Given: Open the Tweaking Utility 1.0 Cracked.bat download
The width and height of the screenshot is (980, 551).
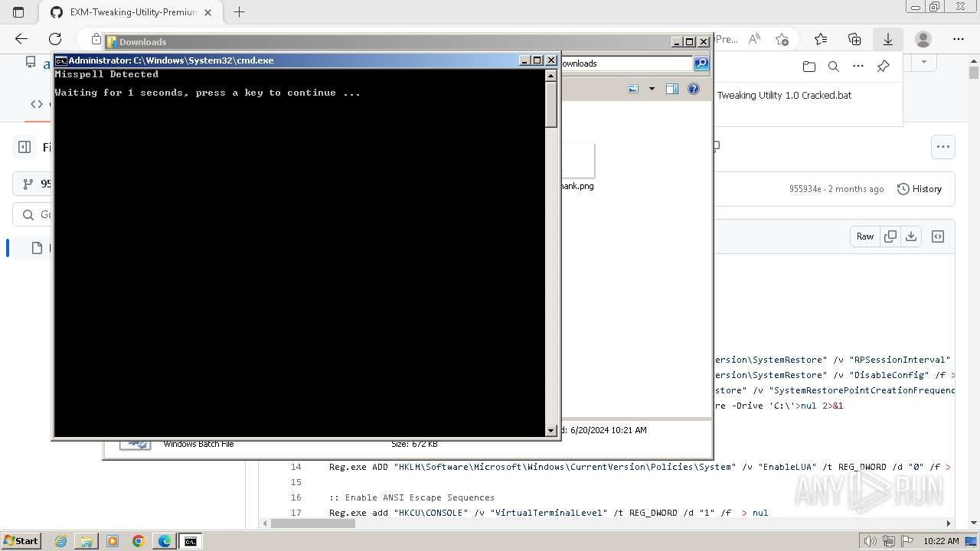Looking at the screenshot, I should point(784,96).
